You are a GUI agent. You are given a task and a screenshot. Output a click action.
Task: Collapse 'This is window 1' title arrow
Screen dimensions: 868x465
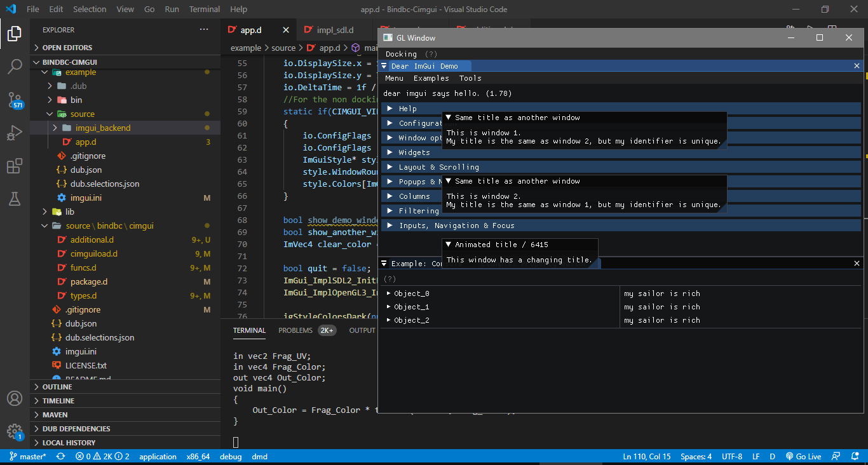click(449, 118)
